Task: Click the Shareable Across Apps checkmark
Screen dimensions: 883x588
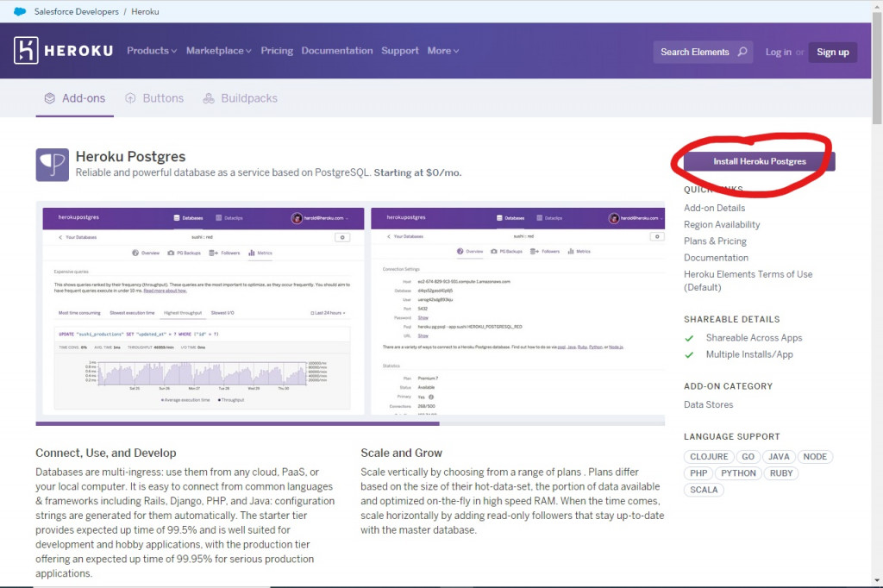Action: 689,339
